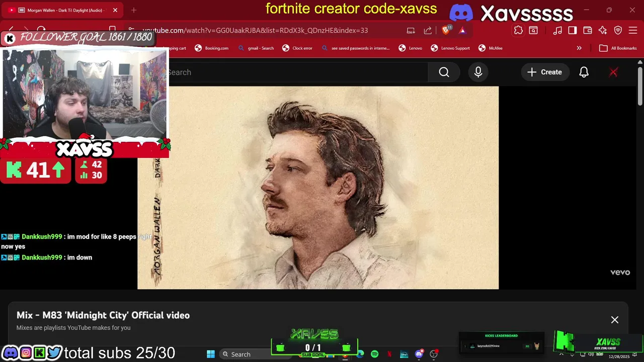The image size is (644, 362).
Task: Open the All Bookmarks folder
Action: point(618,48)
